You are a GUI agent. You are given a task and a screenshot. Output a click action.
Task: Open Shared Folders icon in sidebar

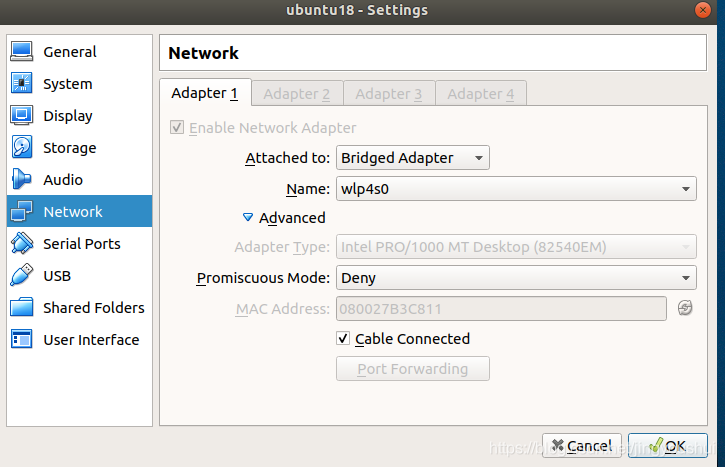point(22,308)
